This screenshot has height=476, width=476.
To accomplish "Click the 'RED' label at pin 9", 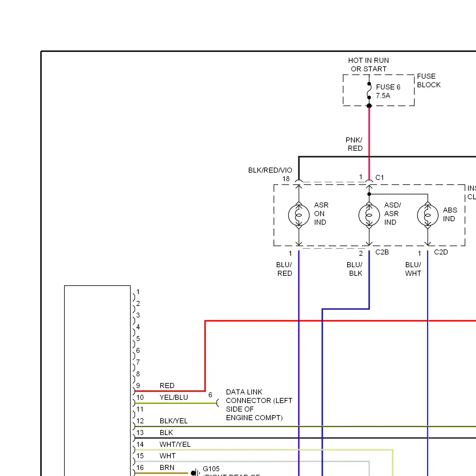I will tap(167, 386).
